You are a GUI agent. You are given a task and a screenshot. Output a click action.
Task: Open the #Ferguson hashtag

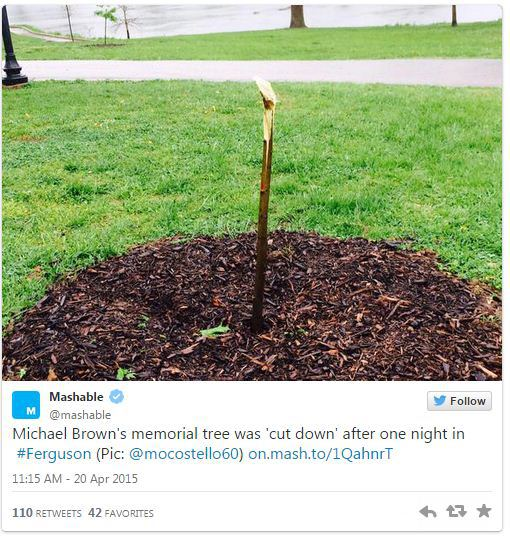coord(54,454)
